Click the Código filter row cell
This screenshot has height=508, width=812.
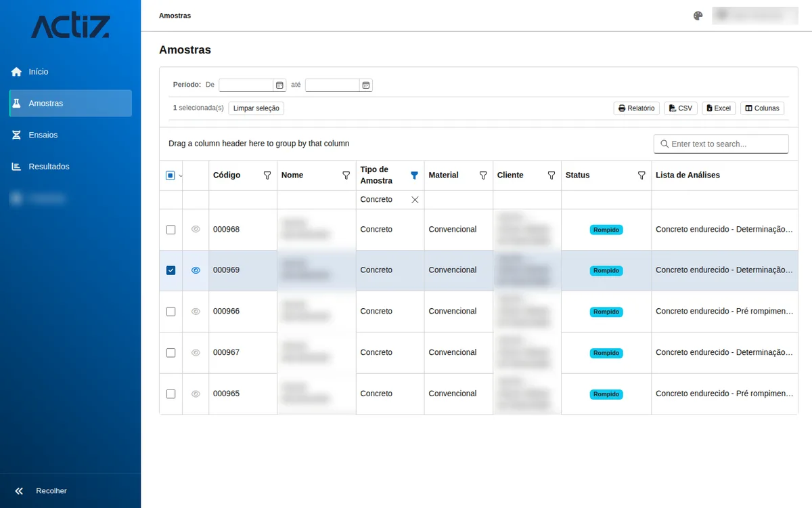[243, 200]
